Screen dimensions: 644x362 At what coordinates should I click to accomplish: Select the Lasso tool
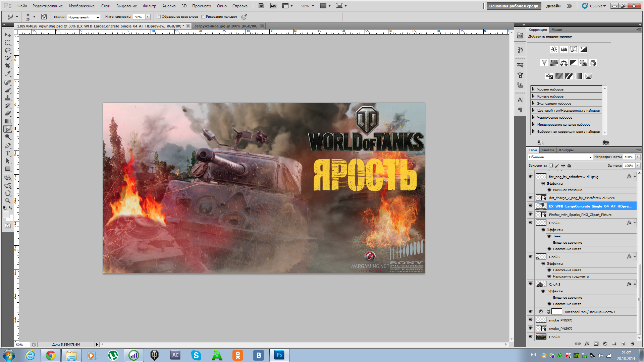coord(8,50)
